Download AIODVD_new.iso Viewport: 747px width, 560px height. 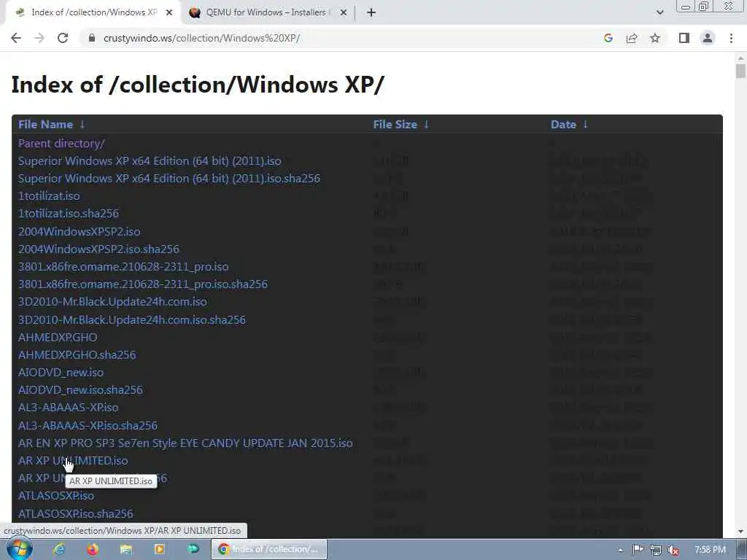coord(61,373)
